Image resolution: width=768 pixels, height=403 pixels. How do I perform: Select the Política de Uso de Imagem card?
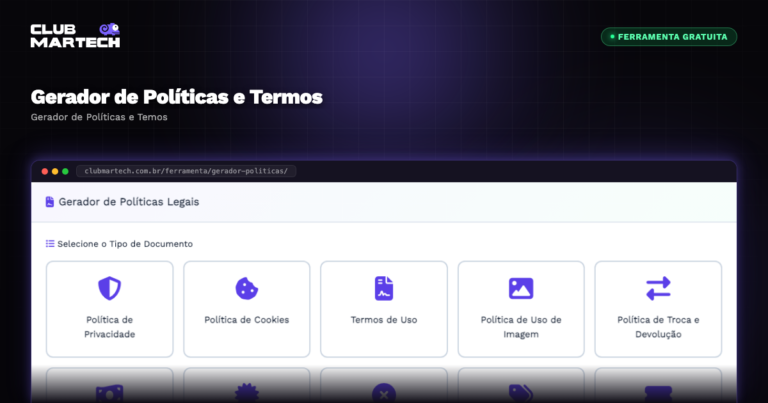(521, 309)
